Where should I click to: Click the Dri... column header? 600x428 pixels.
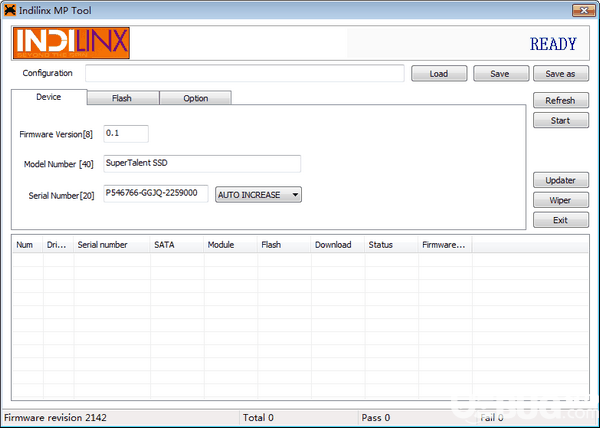point(59,245)
